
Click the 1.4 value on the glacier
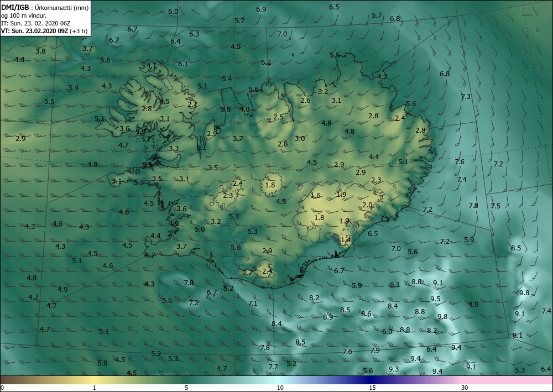pyautogui.click(x=346, y=240)
